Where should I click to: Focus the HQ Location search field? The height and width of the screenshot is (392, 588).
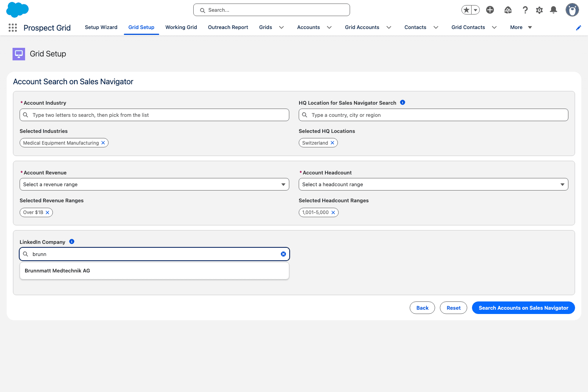pos(434,115)
